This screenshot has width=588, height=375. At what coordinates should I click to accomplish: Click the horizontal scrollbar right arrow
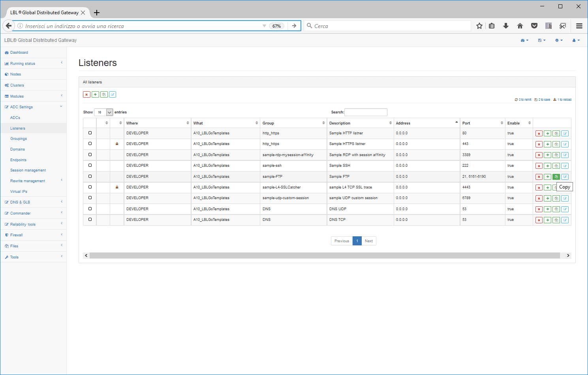click(568, 255)
